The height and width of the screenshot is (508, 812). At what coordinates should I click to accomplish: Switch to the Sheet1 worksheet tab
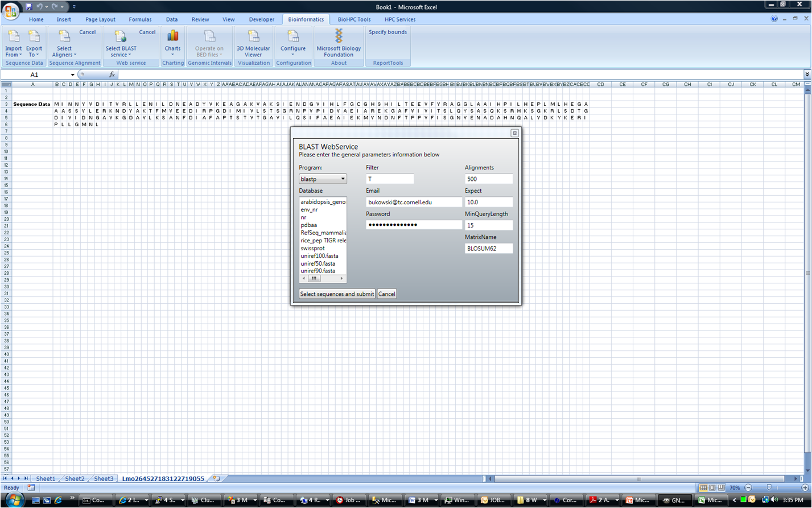coord(46,479)
